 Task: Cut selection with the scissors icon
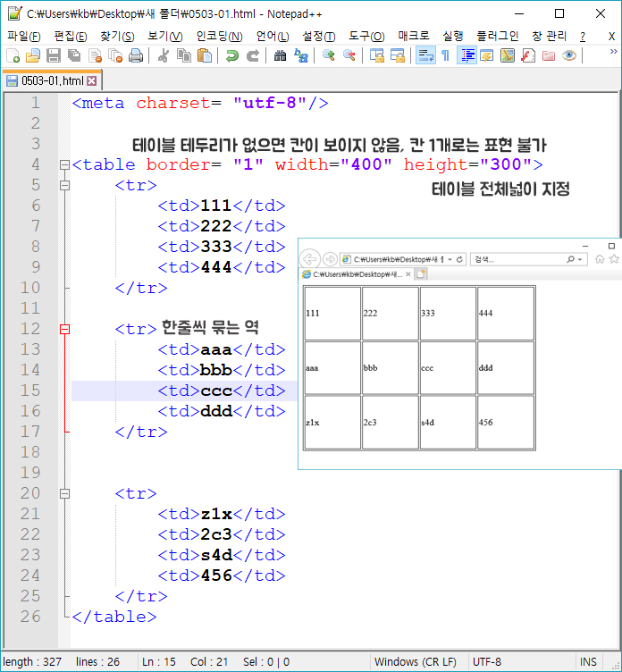(164, 55)
